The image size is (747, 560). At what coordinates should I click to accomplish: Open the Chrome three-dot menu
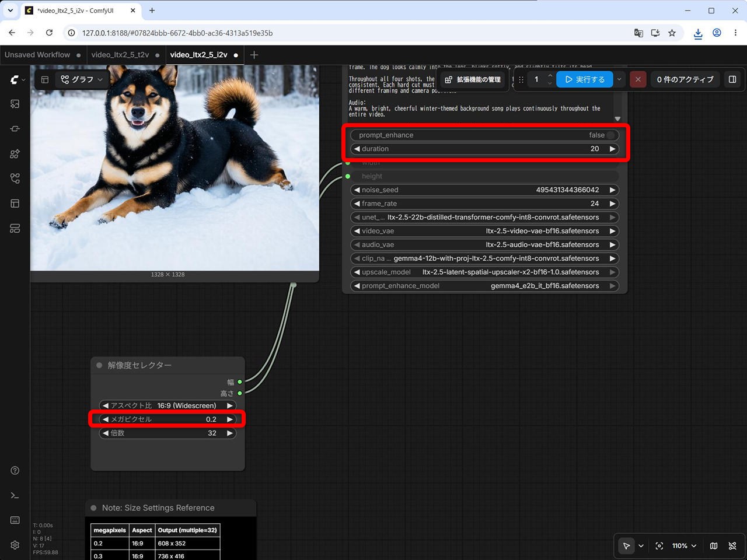pos(735,33)
